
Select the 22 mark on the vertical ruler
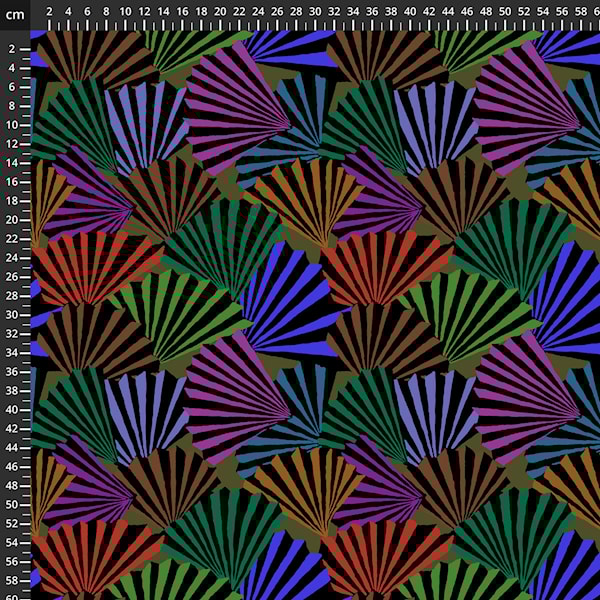point(12,239)
